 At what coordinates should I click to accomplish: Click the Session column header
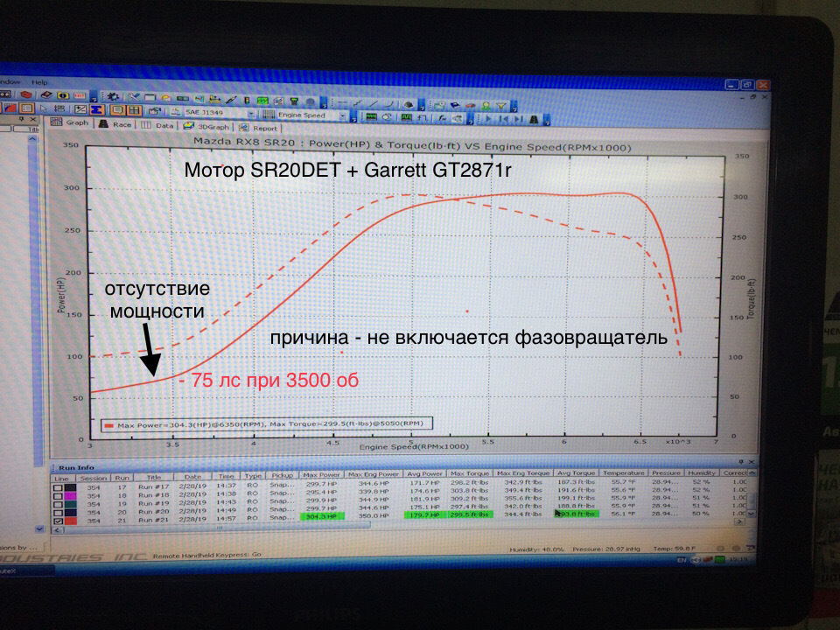(94, 478)
